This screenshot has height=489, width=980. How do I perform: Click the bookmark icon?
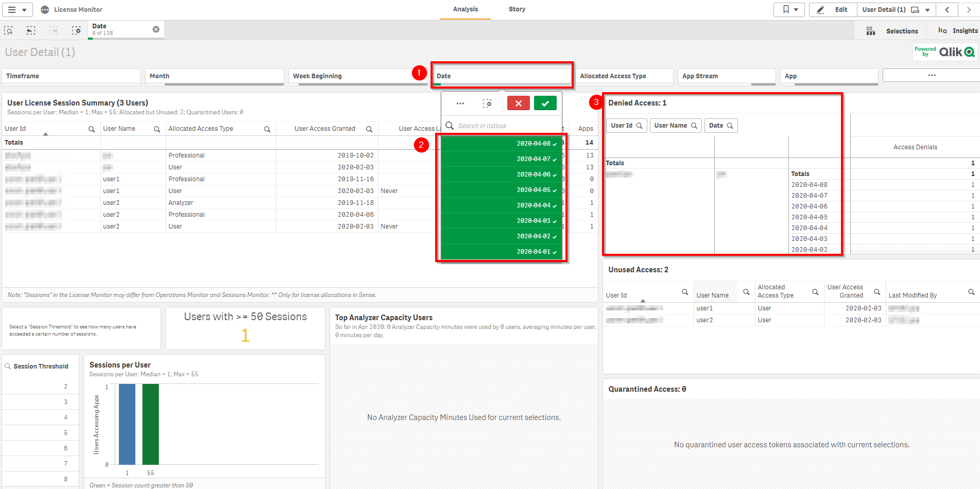[785, 9]
